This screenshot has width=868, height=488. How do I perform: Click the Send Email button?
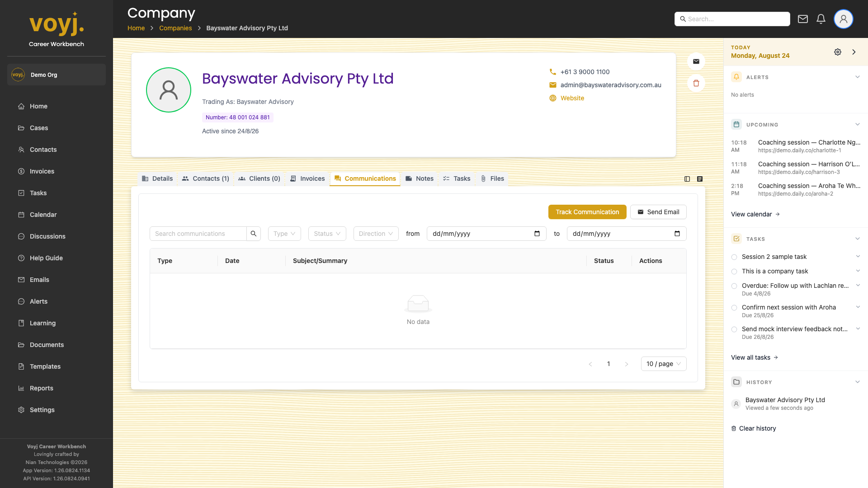click(x=658, y=212)
